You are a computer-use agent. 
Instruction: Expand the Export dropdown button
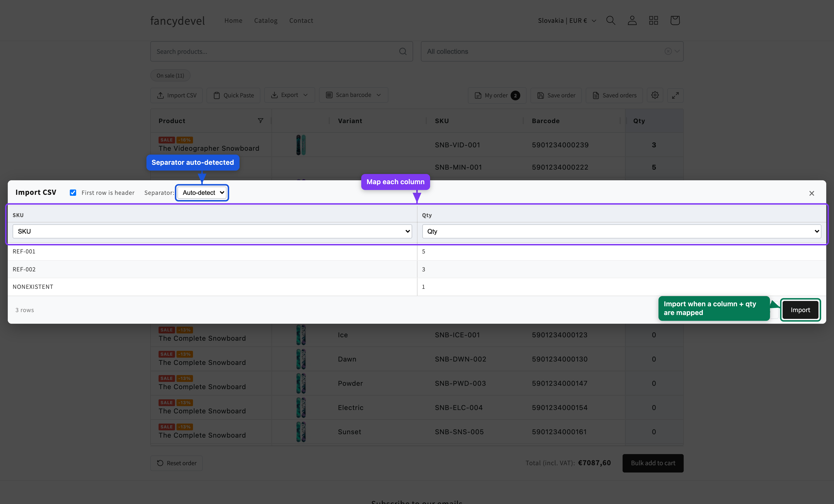[289, 95]
